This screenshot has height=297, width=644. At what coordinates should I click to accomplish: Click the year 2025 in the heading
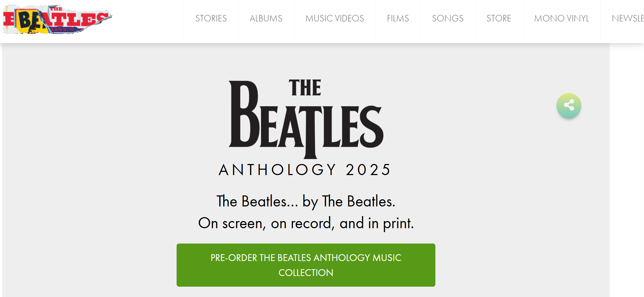368,170
